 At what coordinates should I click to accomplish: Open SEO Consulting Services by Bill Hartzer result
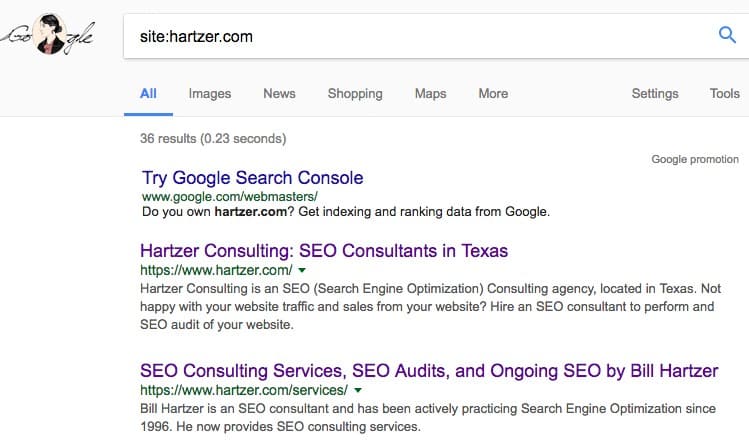point(429,371)
